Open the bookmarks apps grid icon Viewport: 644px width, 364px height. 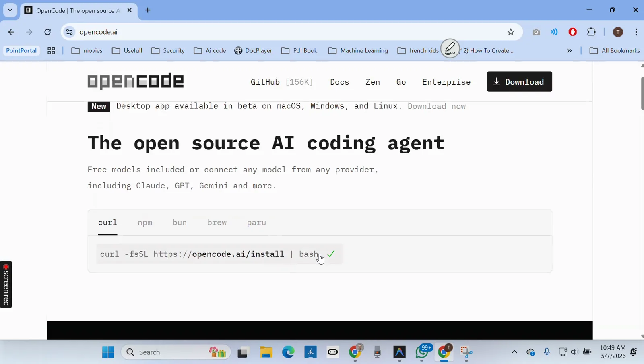[51, 50]
